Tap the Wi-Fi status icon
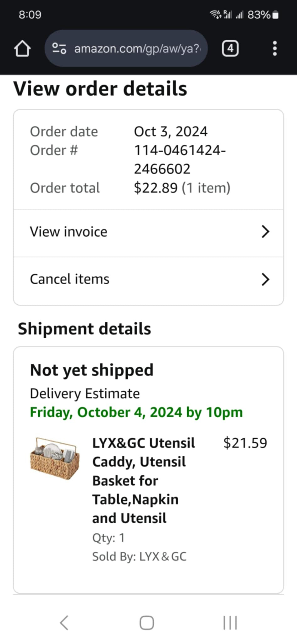The height and width of the screenshot is (644, 297). (215, 14)
